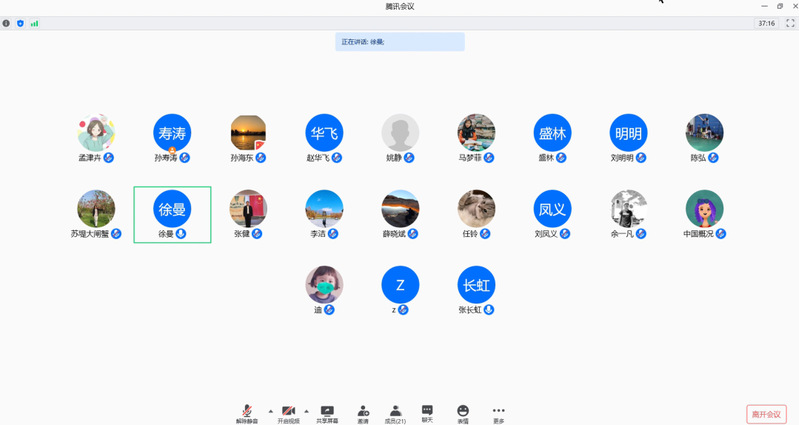The width and height of the screenshot is (799, 425).
Task: Open the emoji reactions icon
Action: (x=463, y=412)
